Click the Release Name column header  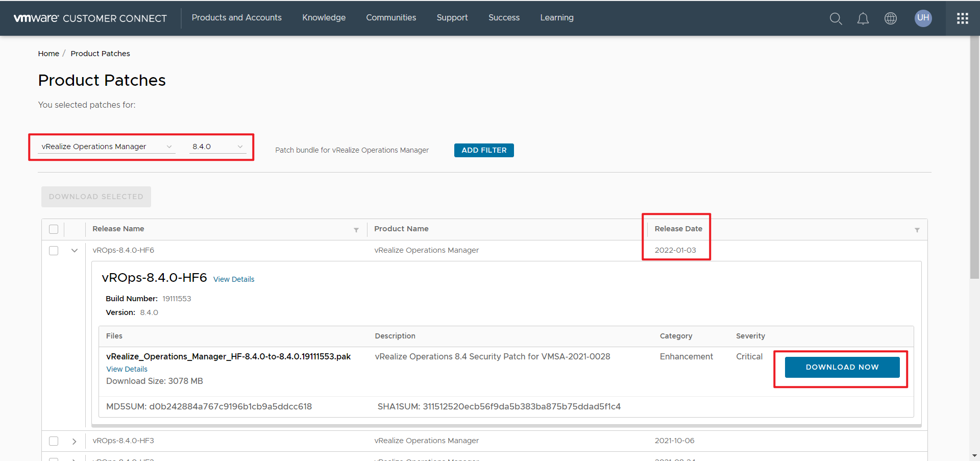118,229
